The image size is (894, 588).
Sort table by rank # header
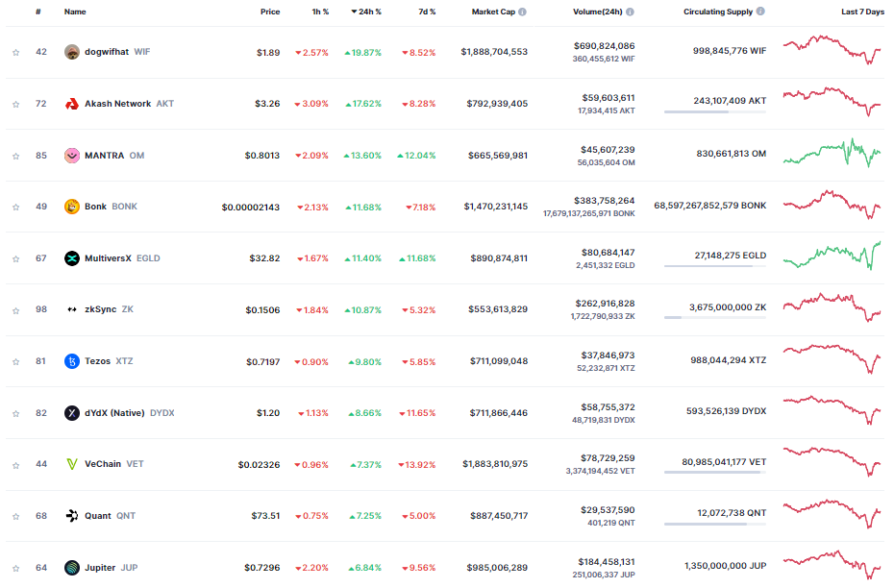(38, 12)
